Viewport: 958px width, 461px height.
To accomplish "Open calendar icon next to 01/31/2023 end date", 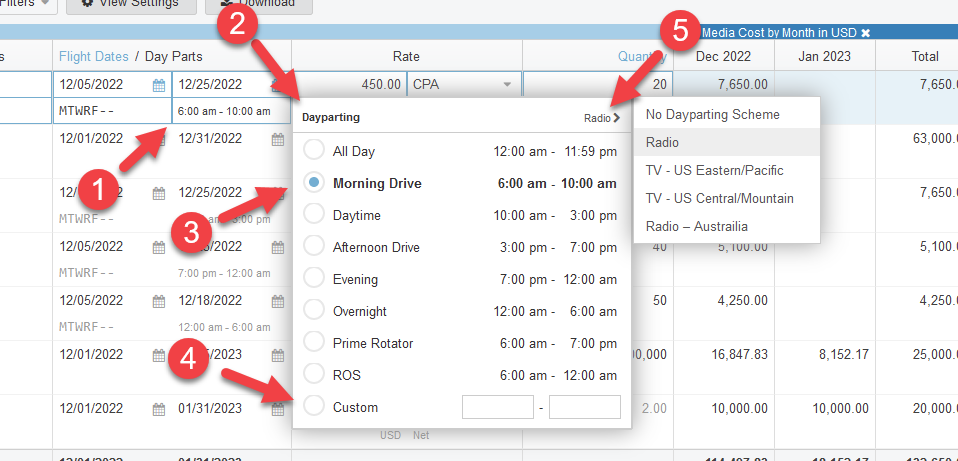I will 277,408.
